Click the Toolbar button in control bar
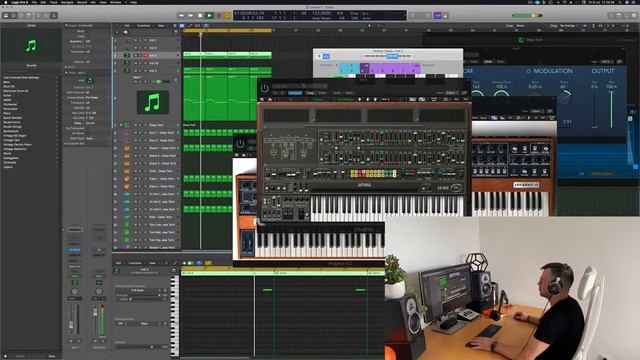 29,16
